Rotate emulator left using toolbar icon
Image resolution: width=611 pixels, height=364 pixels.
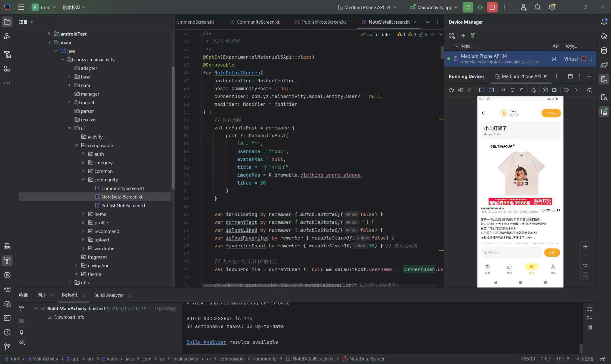click(x=481, y=90)
